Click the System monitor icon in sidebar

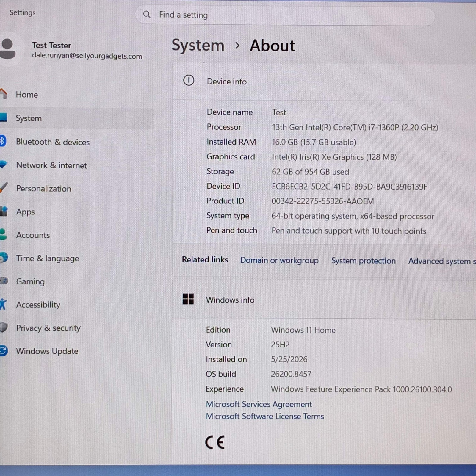(x=3, y=117)
